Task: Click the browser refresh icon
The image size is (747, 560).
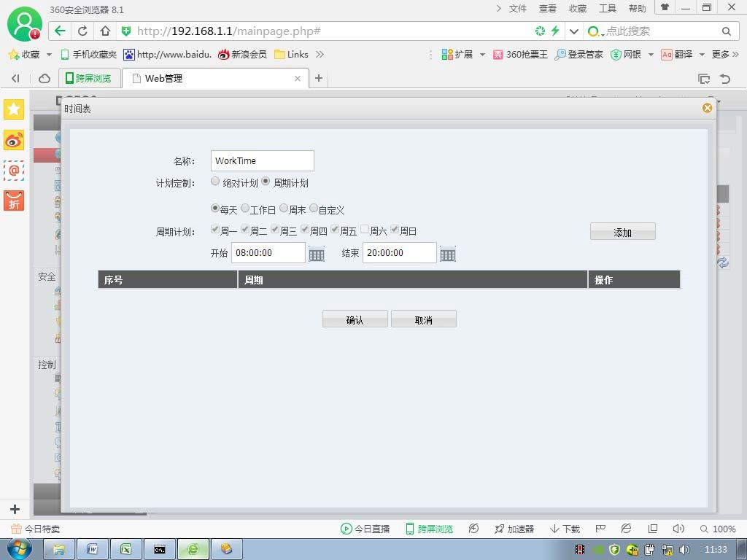Action: (82, 31)
